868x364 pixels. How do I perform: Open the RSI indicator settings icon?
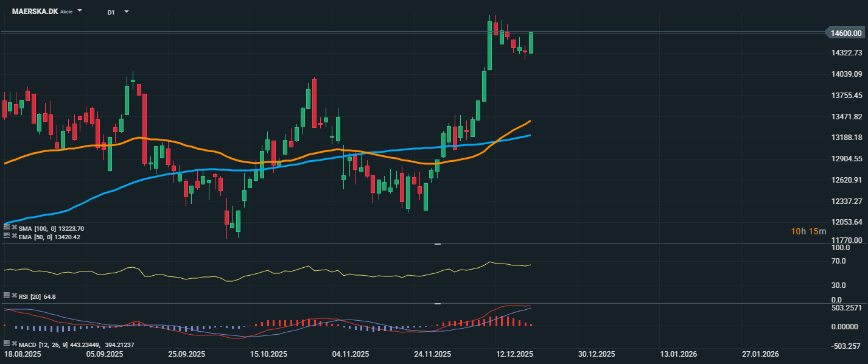click(7, 296)
